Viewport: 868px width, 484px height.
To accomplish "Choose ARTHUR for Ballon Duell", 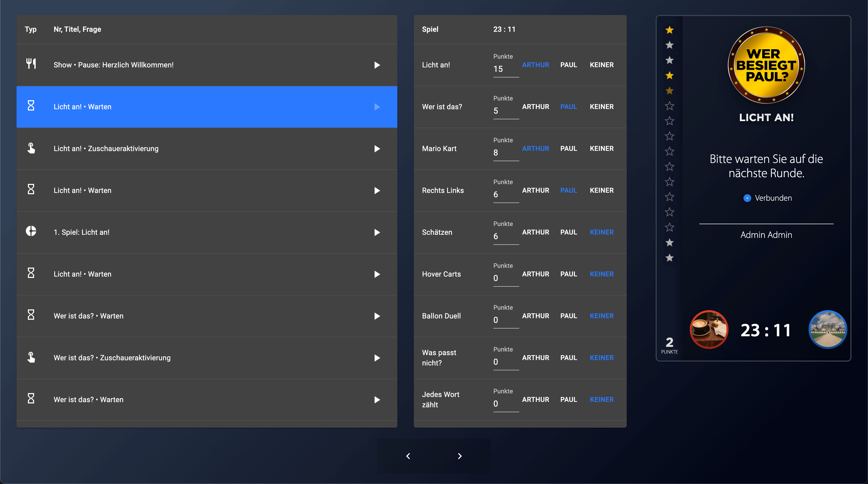I will click(536, 316).
